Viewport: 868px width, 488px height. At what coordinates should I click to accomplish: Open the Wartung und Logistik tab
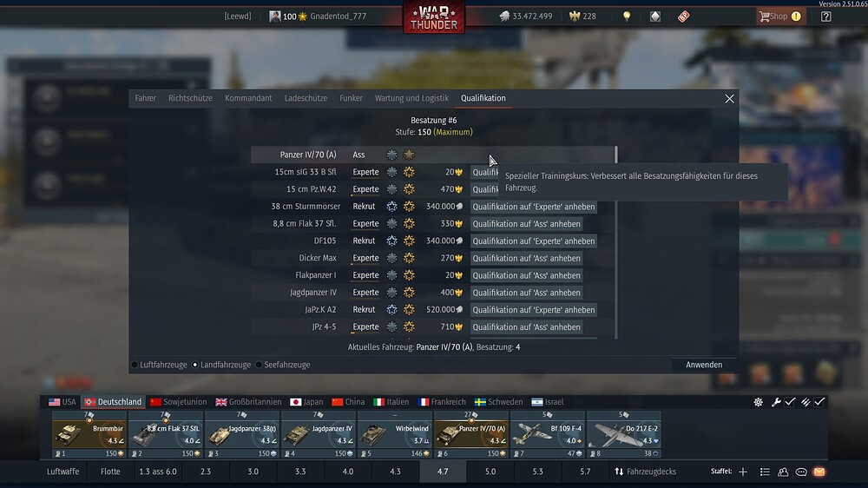click(x=411, y=98)
